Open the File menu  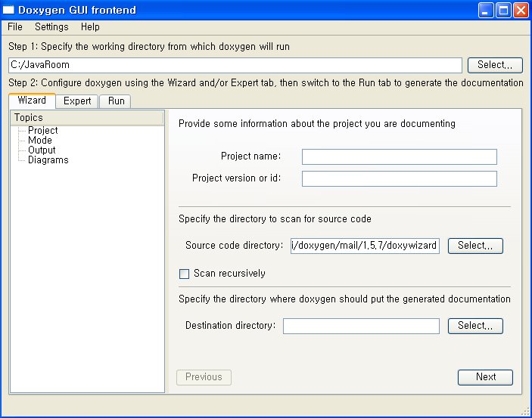[x=15, y=26]
